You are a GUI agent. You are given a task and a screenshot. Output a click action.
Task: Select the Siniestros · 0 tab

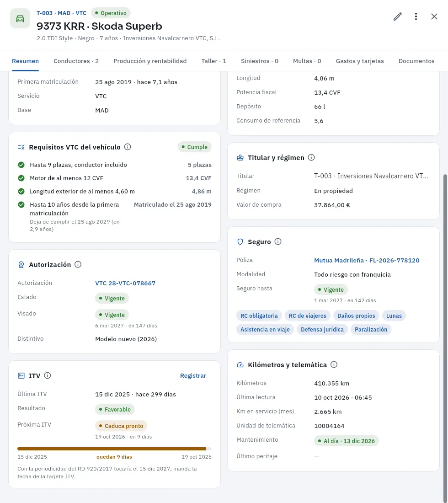click(x=260, y=61)
